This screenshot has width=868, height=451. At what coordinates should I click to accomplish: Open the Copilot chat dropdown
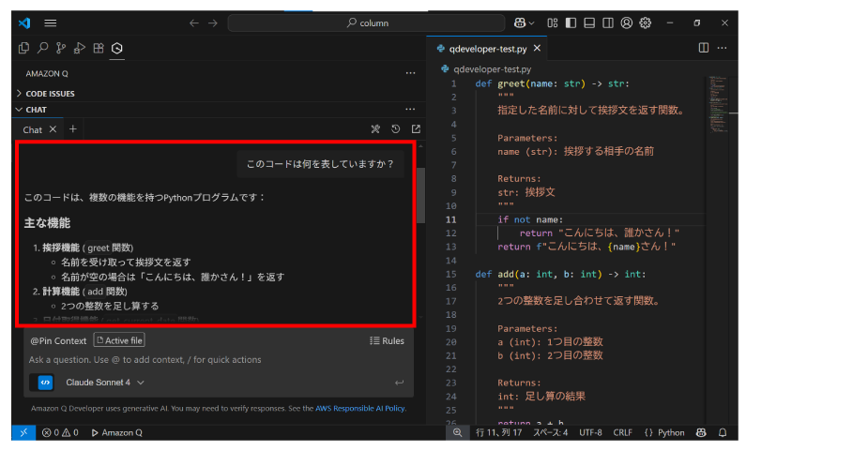531,23
